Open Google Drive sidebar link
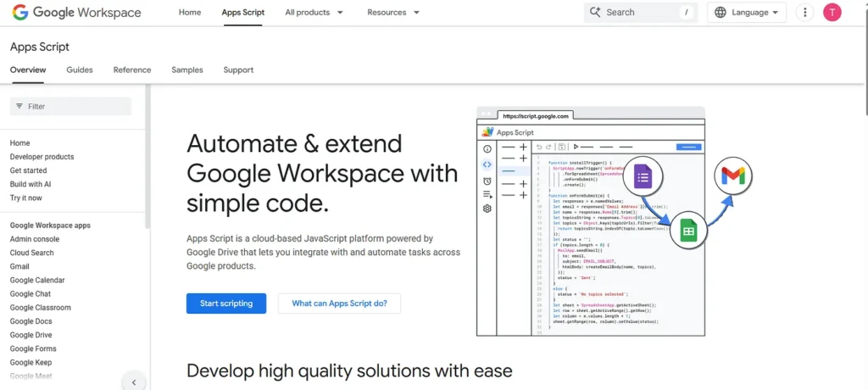This screenshot has width=868, height=390. [x=31, y=335]
